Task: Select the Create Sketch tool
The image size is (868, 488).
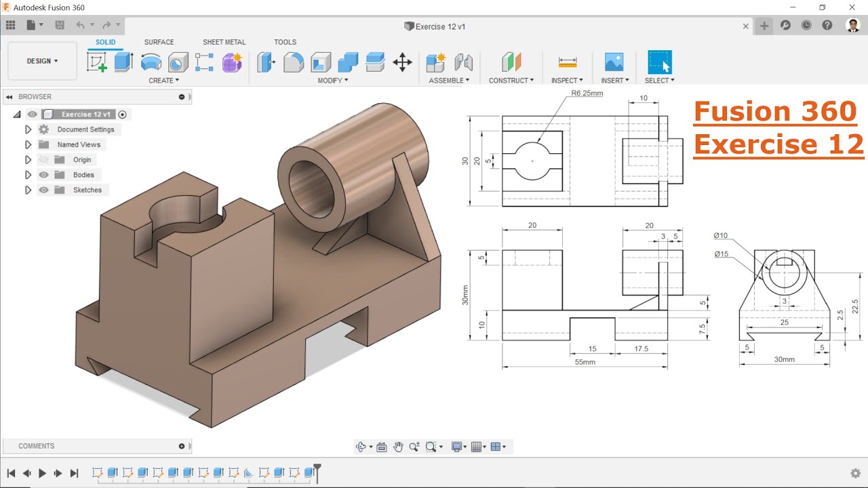Action: click(97, 62)
